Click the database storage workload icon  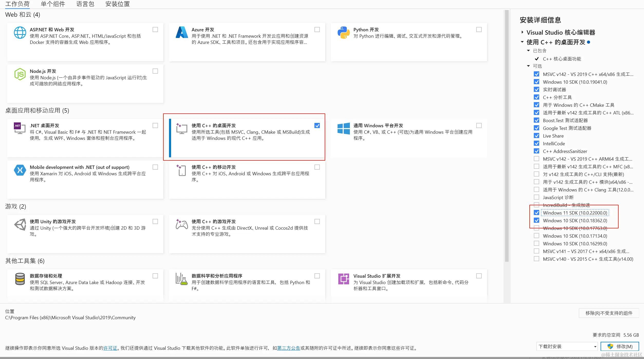(20, 279)
